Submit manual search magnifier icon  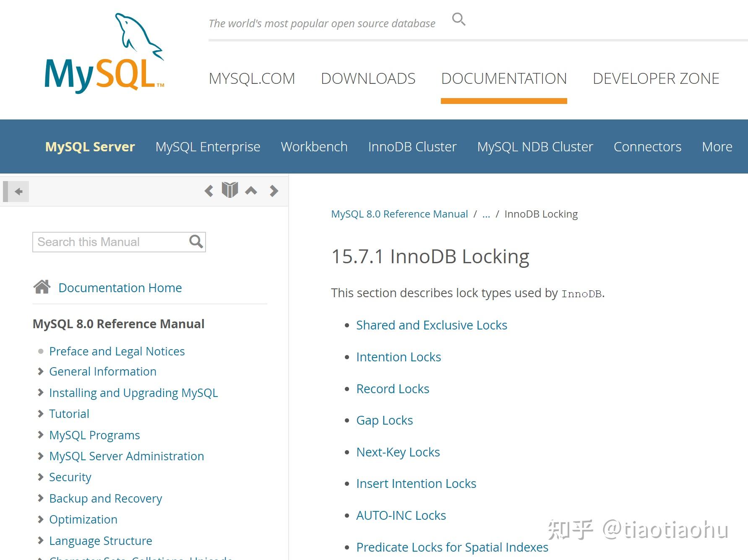point(196,241)
